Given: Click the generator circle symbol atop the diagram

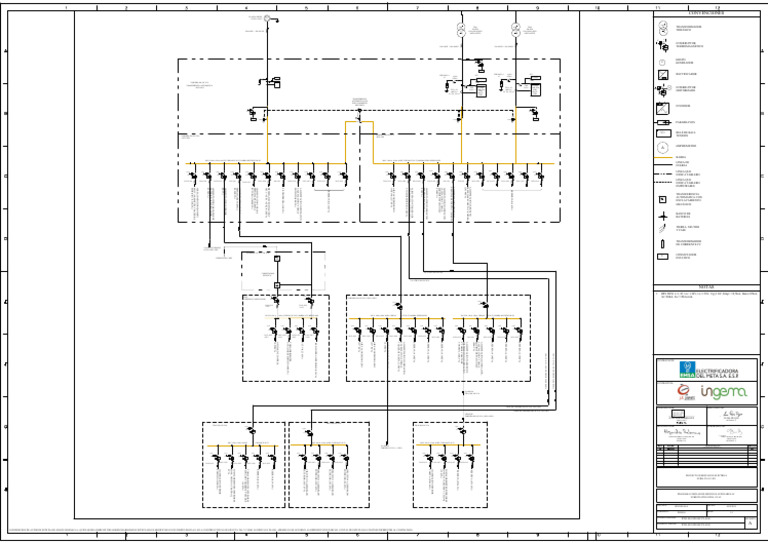Looking at the screenshot, I should coord(267,19).
